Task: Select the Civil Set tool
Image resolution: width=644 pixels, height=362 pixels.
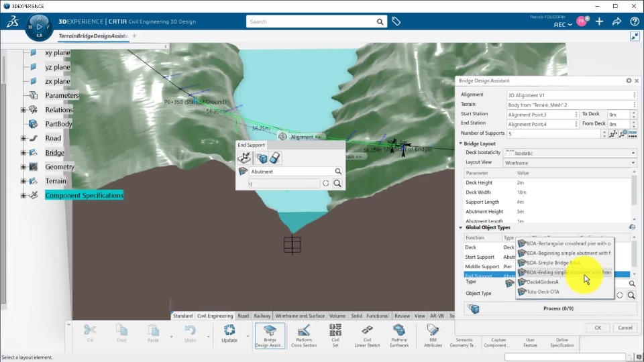Action: click(335, 336)
